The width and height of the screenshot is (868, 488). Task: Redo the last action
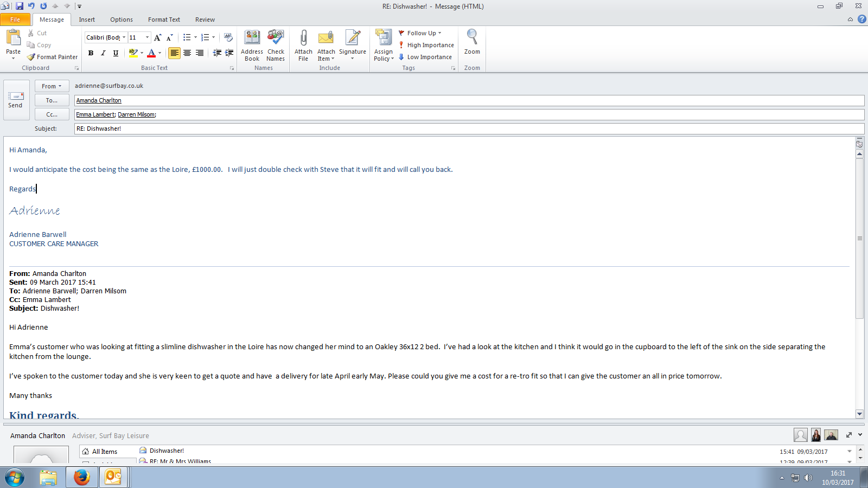coord(43,6)
